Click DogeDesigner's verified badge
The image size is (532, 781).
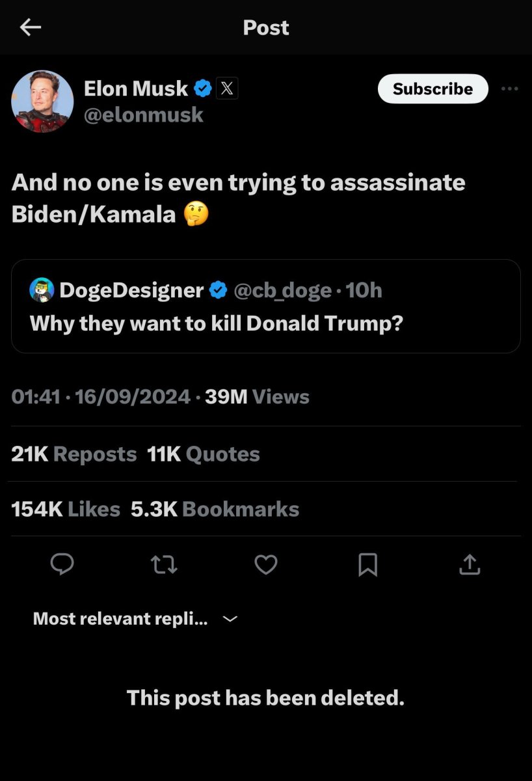click(218, 290)
